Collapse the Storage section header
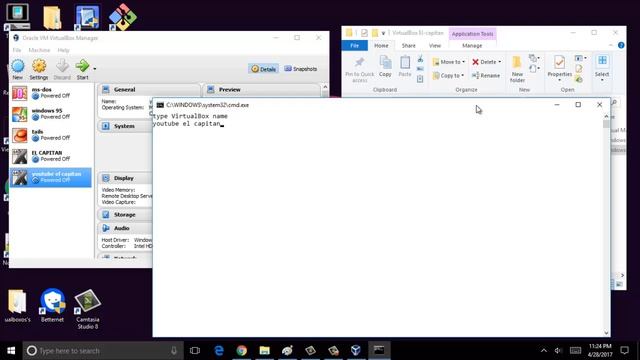Image resolution: width=640 pixels, height=360 pixels. [x=125, y=215]
